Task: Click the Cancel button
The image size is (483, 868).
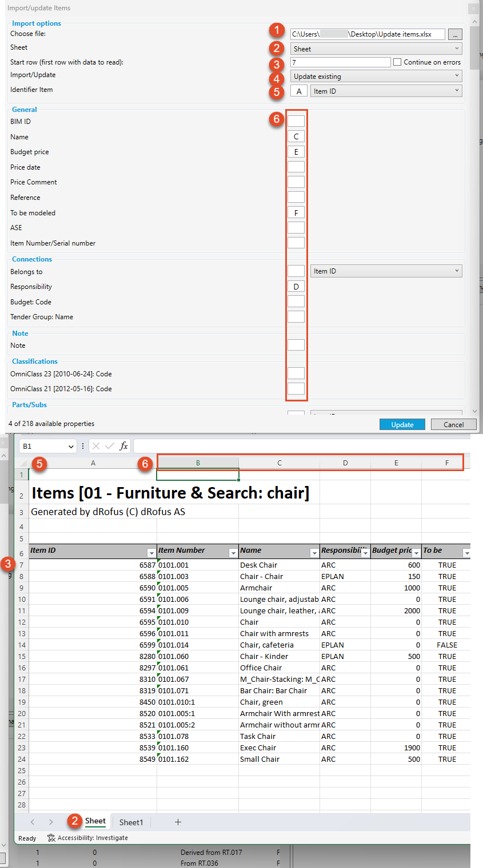Action: pyautogui.click(x=453, y=424)
